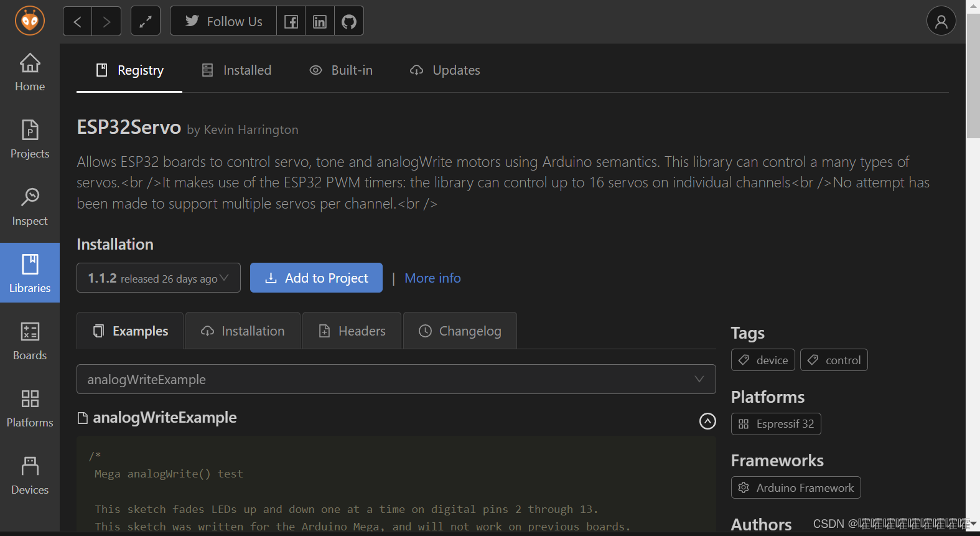This screenshot has height=536, width=980.
Task: Open the GitHub icon link
Action: (x=349, y=21)
